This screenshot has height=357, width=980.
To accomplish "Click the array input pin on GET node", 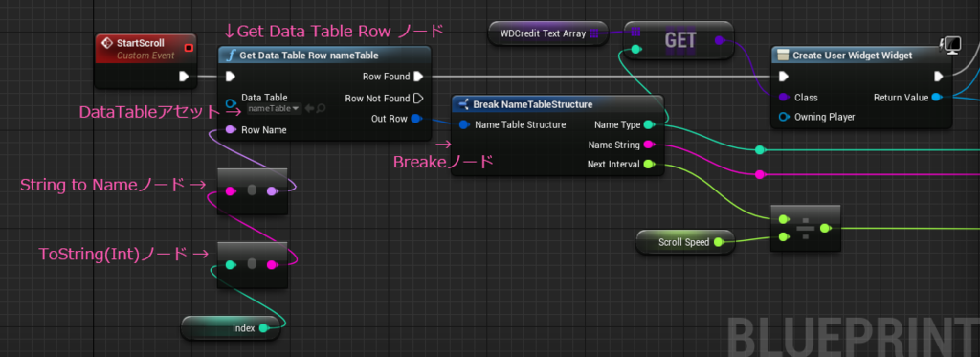I will coord(635,32).
